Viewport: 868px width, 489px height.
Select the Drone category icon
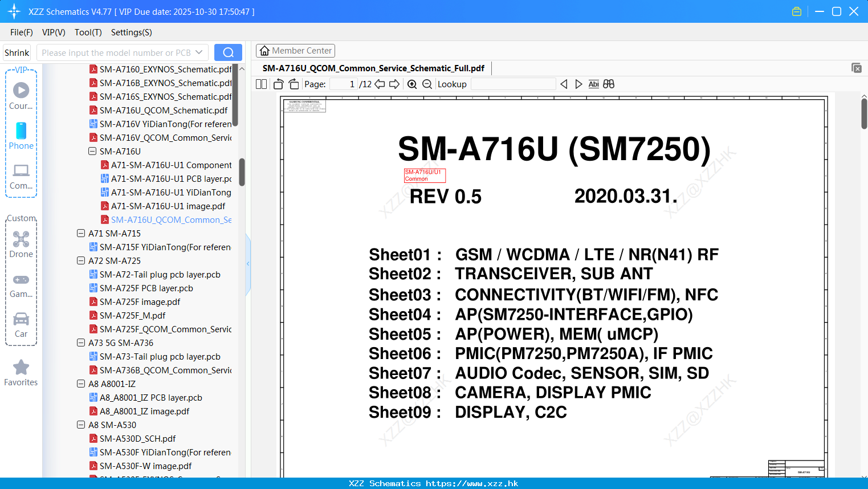click(21, 244)
